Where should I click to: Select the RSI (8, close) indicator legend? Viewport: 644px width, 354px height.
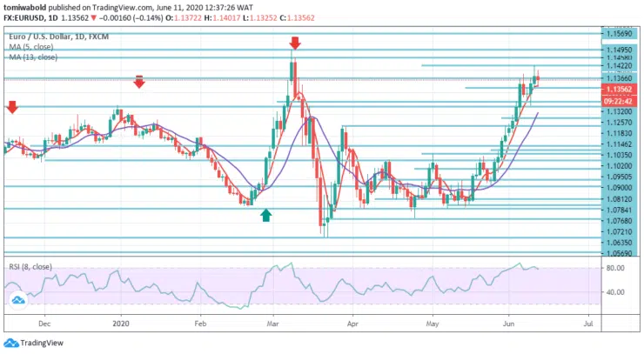coord(30,267)
